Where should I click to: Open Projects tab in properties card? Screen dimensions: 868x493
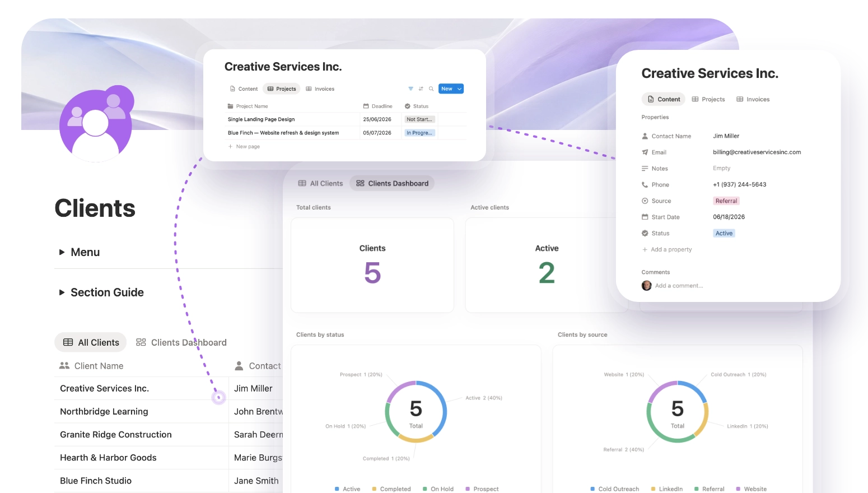[x=708, y=99]
